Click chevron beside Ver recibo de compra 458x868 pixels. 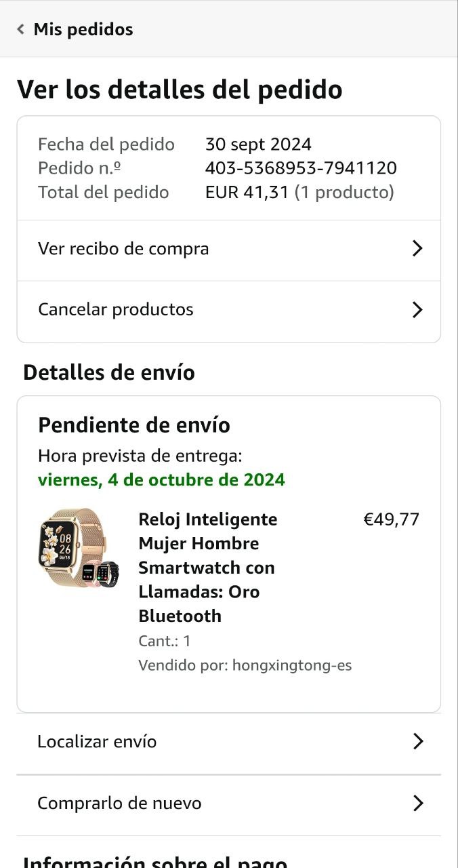coord(417,249)
